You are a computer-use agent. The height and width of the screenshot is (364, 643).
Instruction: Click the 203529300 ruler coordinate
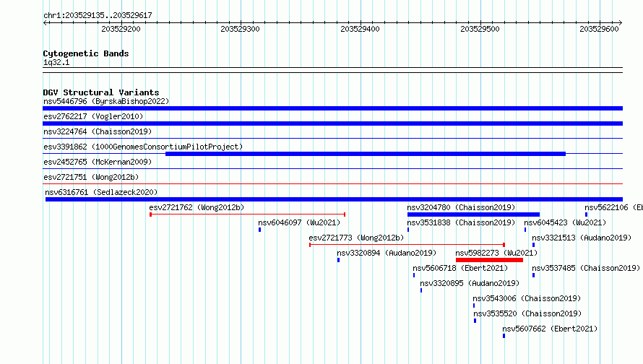[241, 29]
